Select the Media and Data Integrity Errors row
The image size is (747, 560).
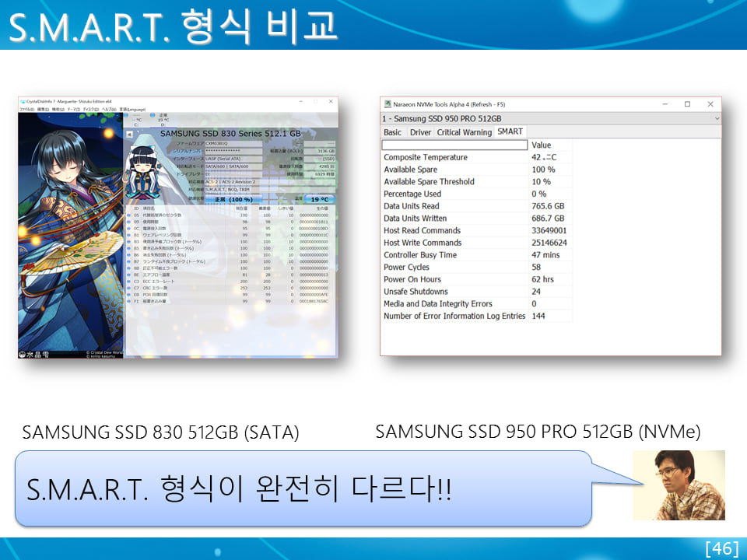477,304
